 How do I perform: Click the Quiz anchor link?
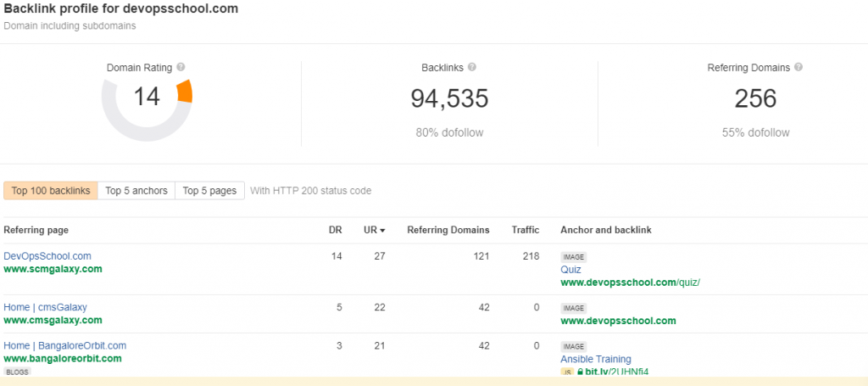point(570,270)
